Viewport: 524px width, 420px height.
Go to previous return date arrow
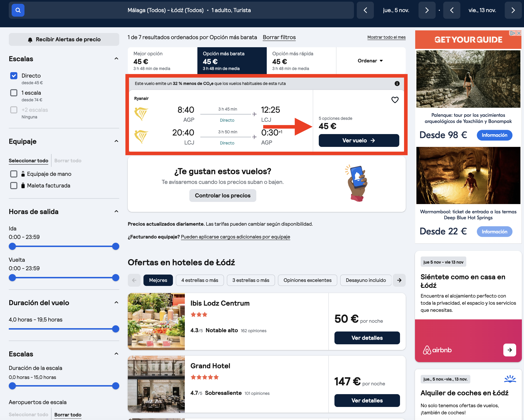coord(452,10)
